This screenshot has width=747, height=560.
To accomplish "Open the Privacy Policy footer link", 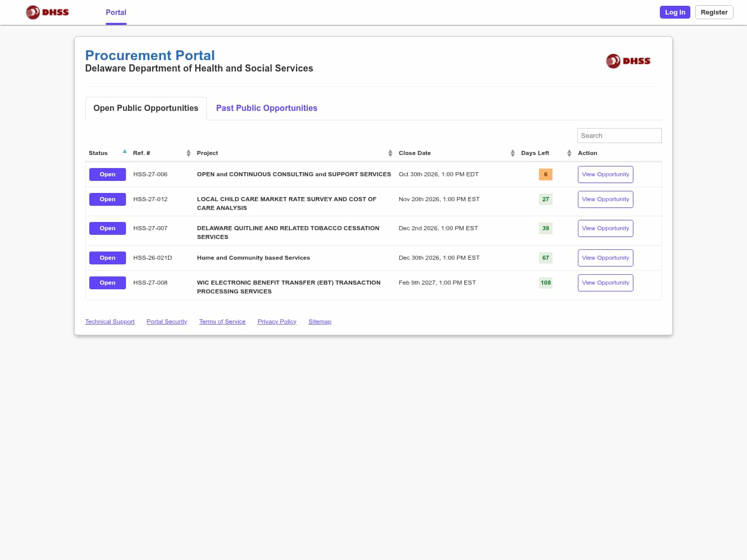I will (x=277, y=321).
